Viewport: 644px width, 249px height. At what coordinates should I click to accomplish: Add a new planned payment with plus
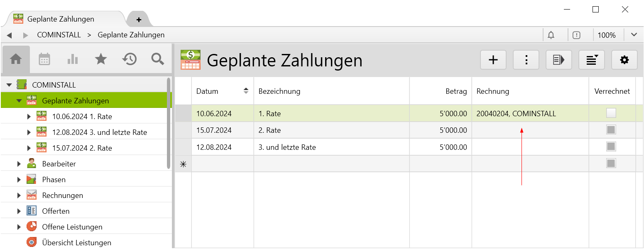[x=493, y=60]
